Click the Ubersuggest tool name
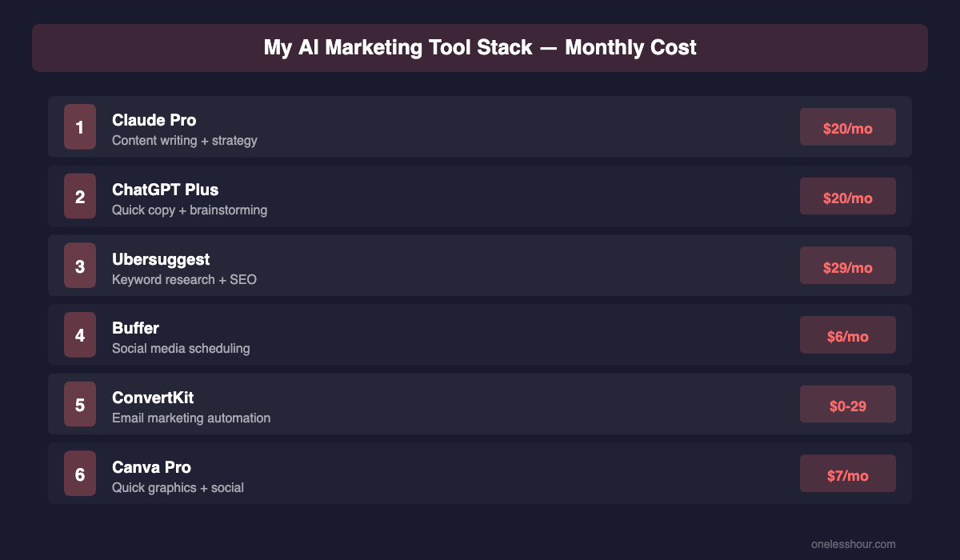 [x=161, y=259]
